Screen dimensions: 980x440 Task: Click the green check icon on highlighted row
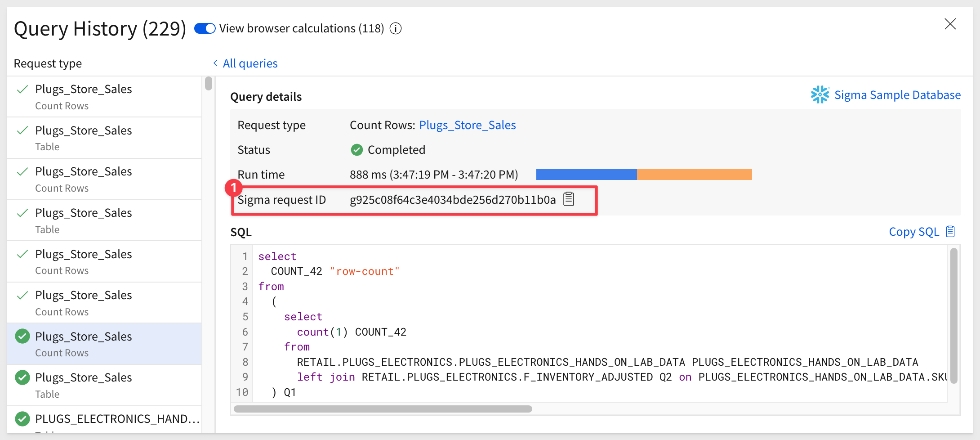[x=22, y=336]
